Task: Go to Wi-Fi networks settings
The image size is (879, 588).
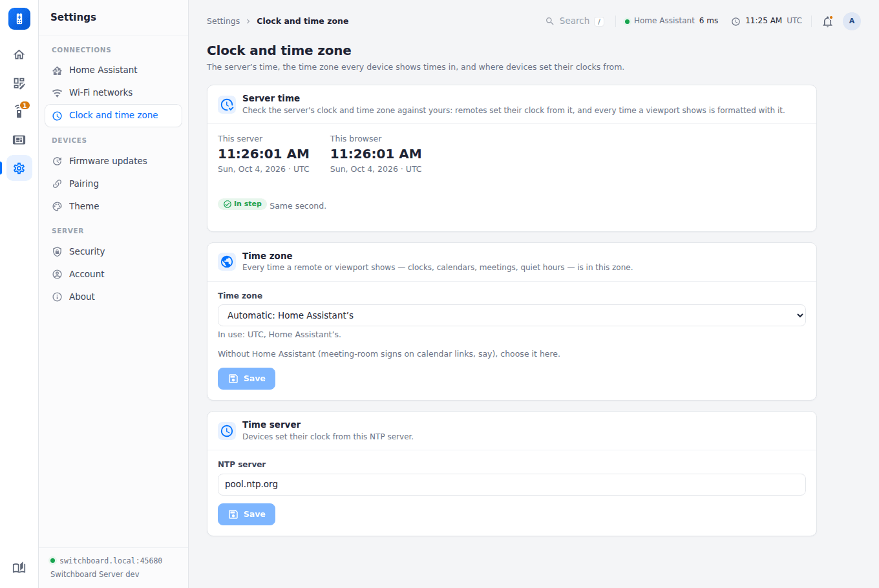Action: tap(113, 92)
